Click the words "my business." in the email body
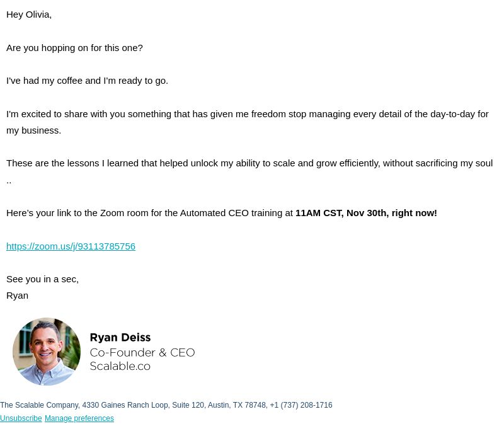 click(34, 130)
